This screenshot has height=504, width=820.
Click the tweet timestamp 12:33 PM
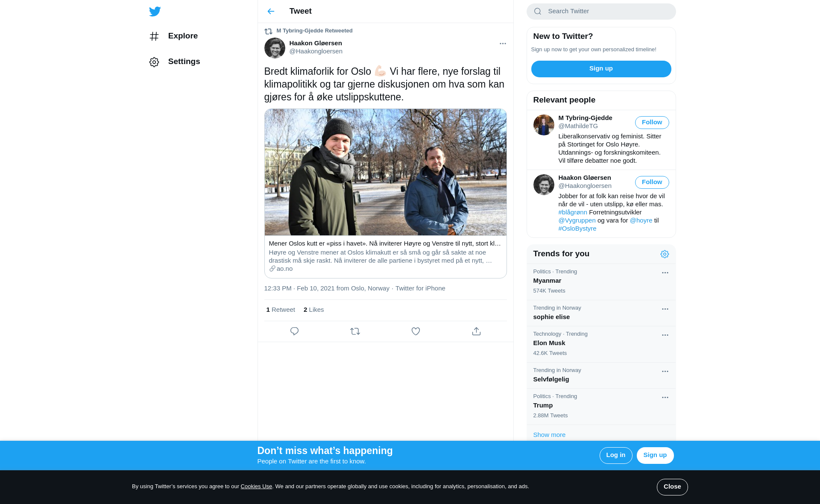point(327,288)
